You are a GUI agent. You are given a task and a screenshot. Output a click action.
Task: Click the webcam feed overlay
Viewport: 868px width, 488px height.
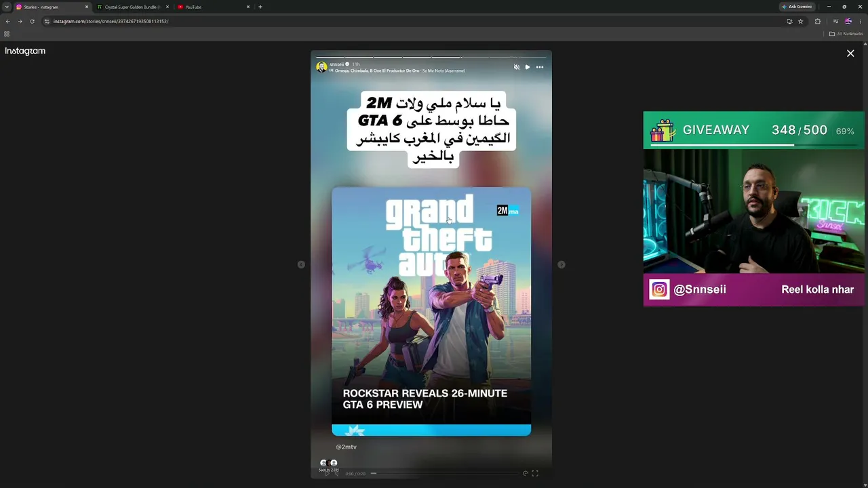click(754, 211)
